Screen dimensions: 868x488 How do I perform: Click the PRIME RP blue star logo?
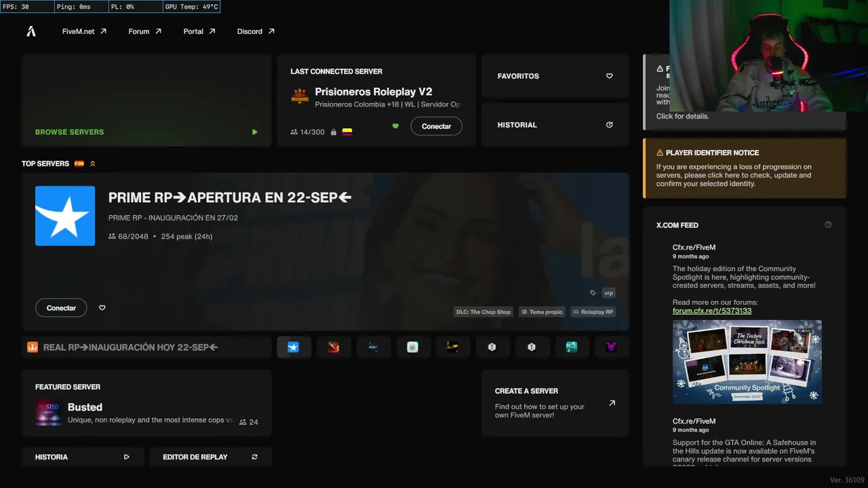click(x=65, y=216)
